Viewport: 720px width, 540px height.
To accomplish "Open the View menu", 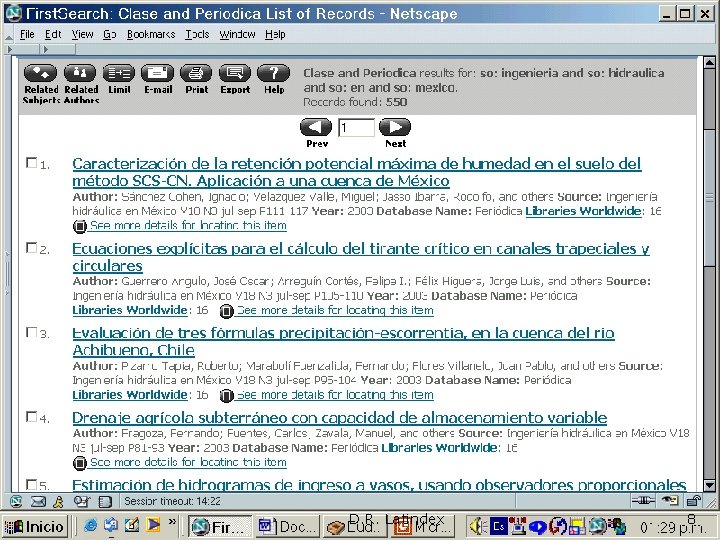I will 82,34.
